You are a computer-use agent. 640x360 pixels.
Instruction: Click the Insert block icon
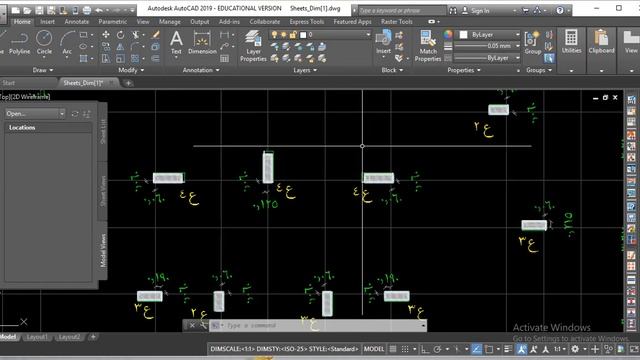point(383,42)
